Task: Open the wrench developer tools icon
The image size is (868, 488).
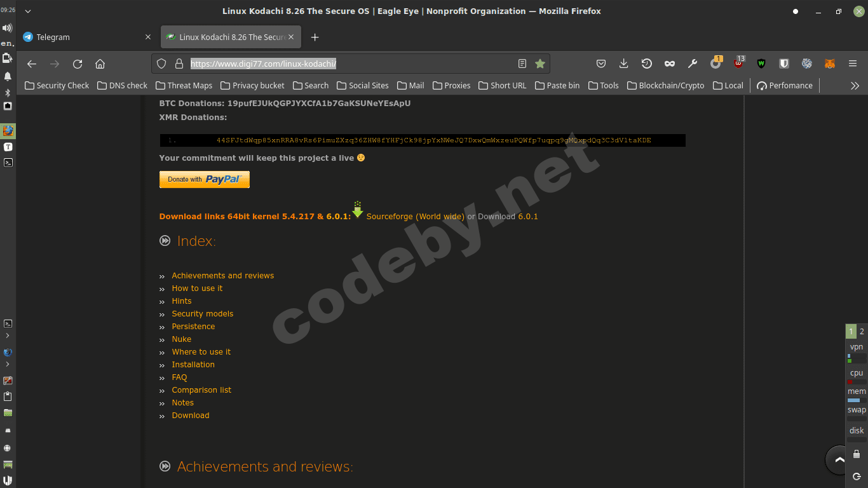Action: point(693,64)
